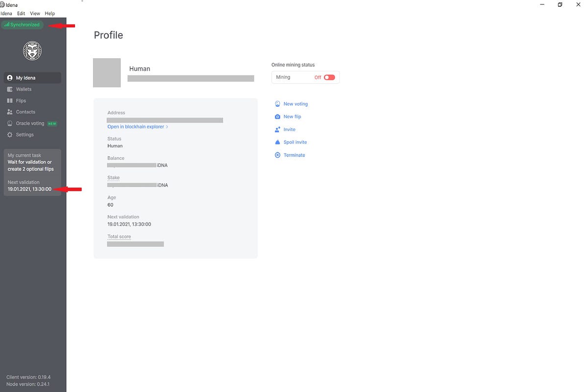
Task: Click the New voting icon
Action: click(277, 104)
